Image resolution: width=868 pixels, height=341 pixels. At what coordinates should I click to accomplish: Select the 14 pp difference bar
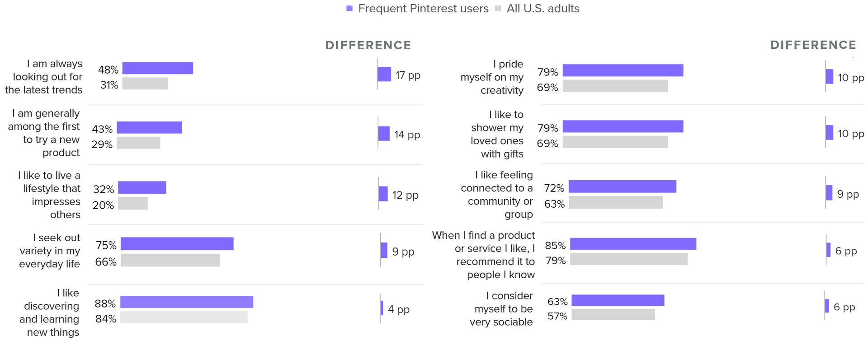(x=384, y=134)
